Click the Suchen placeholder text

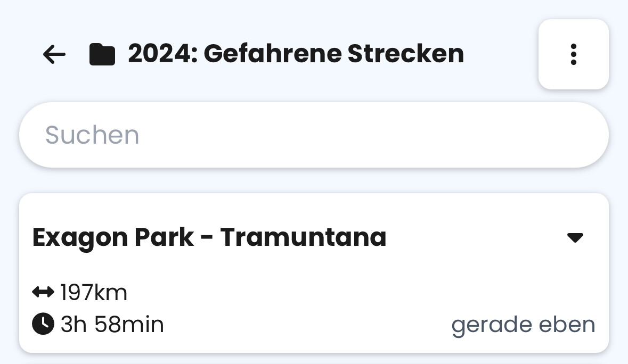tap(92, 135)
